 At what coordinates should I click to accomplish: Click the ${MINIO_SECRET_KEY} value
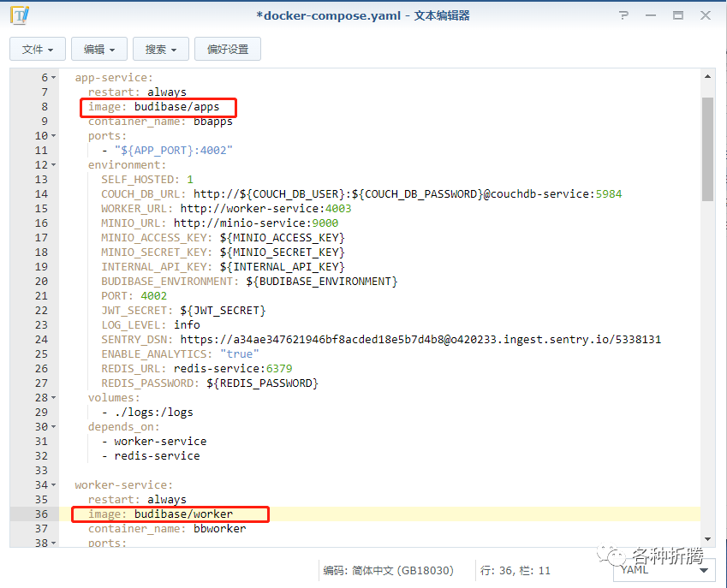282,252
